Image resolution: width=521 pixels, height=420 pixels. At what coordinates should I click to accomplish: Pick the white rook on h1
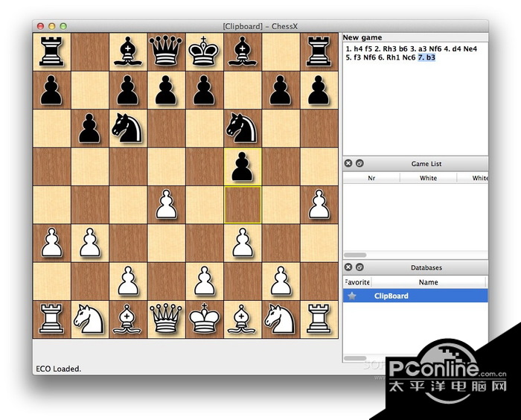[x=319, y=319]
